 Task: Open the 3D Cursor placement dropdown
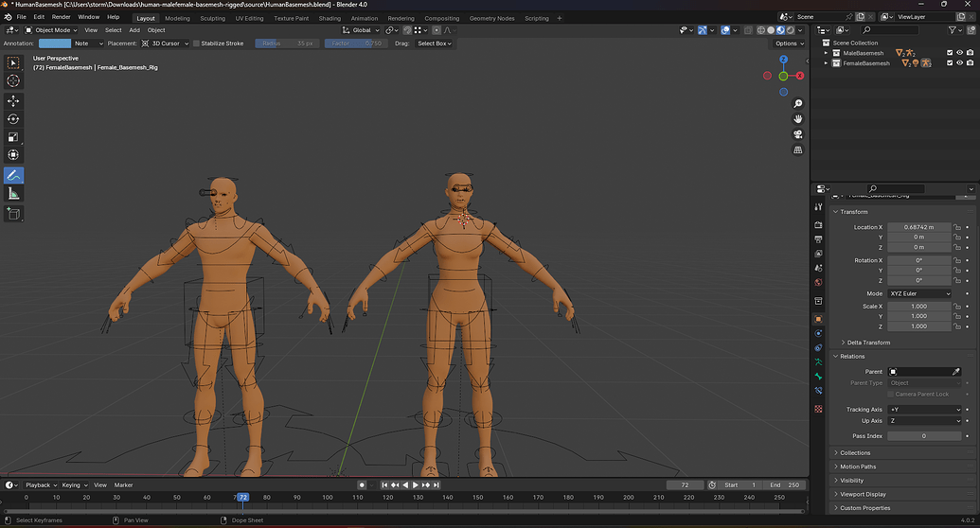tap(165, 44)
